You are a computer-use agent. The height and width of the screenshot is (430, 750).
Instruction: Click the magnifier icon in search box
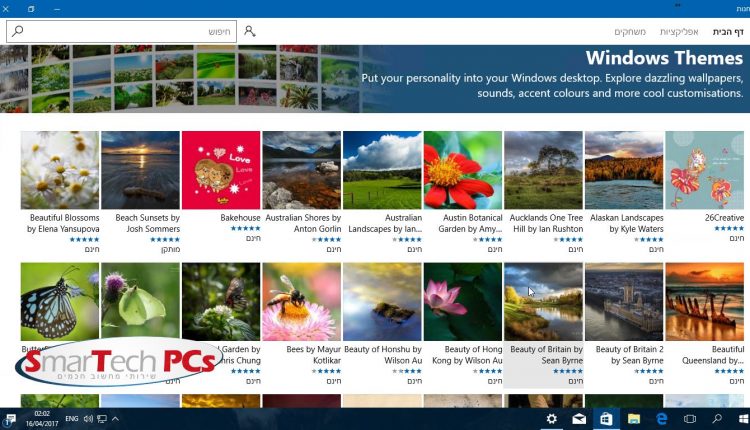[17, 32]
